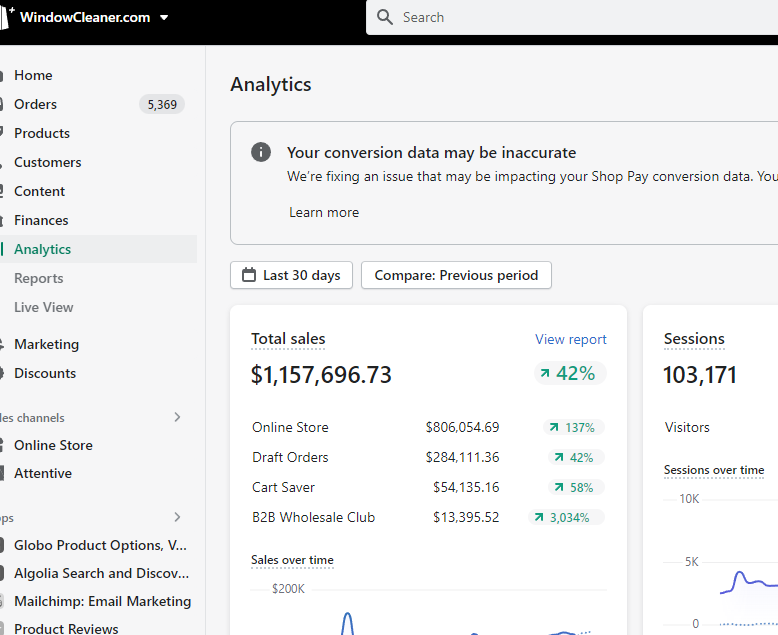Click the magnifying glass search icon

click(x=385, y=17)
